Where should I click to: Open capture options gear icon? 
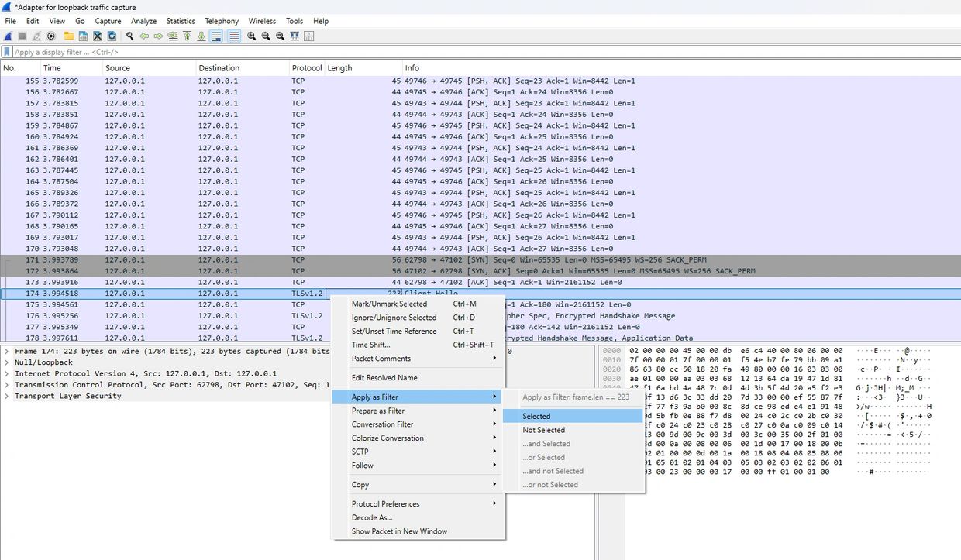pyautogui.click(x=51, y=36)
